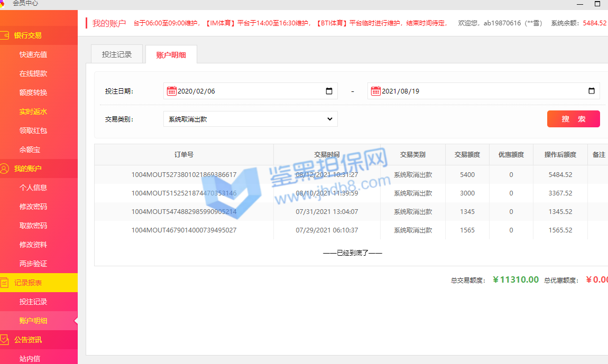Click the 订单号 column header
Image resolution: width=608 pixels, height=364 pixels.
[183, 155]
